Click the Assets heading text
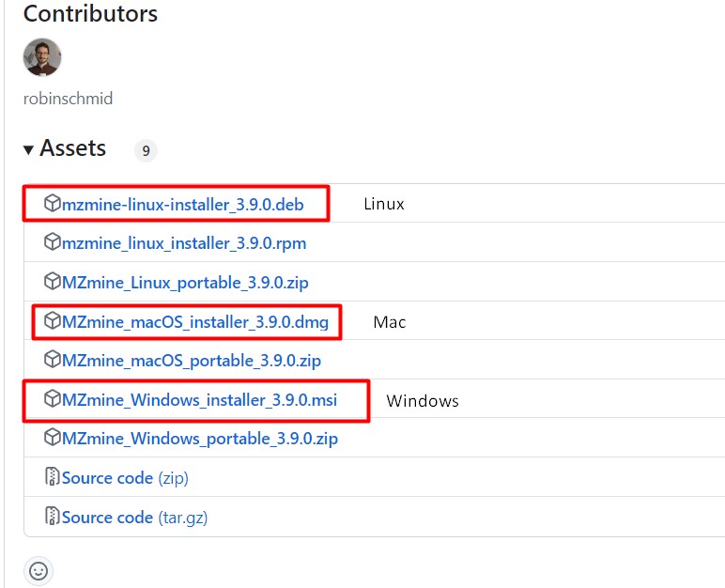 73,148
